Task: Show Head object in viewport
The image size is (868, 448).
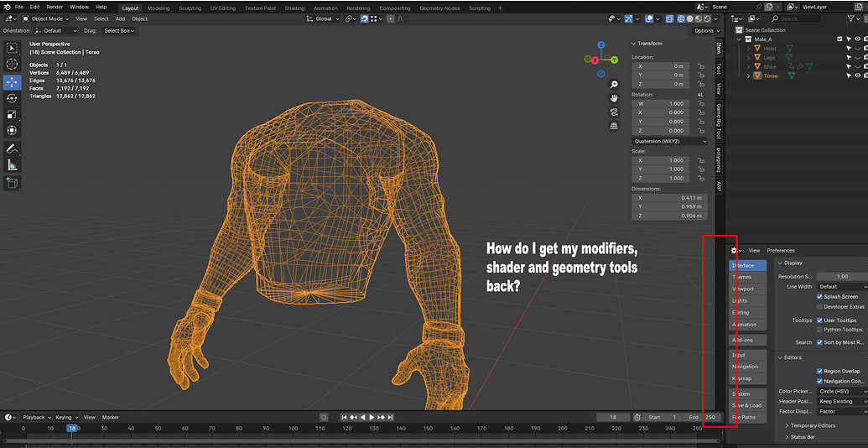Action: pos(857,49)
